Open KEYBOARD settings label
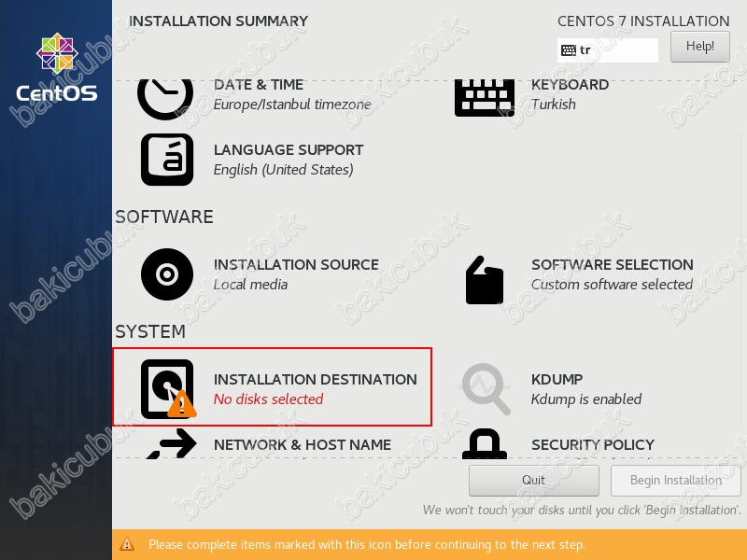Image resolution: width=747 pixels, height=560 pixels. tap(570, 85)
